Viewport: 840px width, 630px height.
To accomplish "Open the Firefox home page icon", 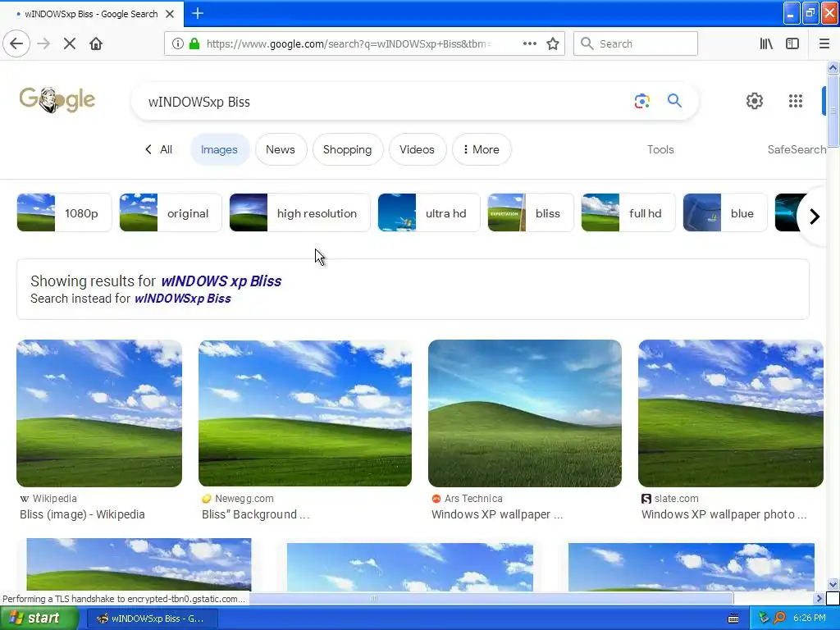I will click(96, 43).
